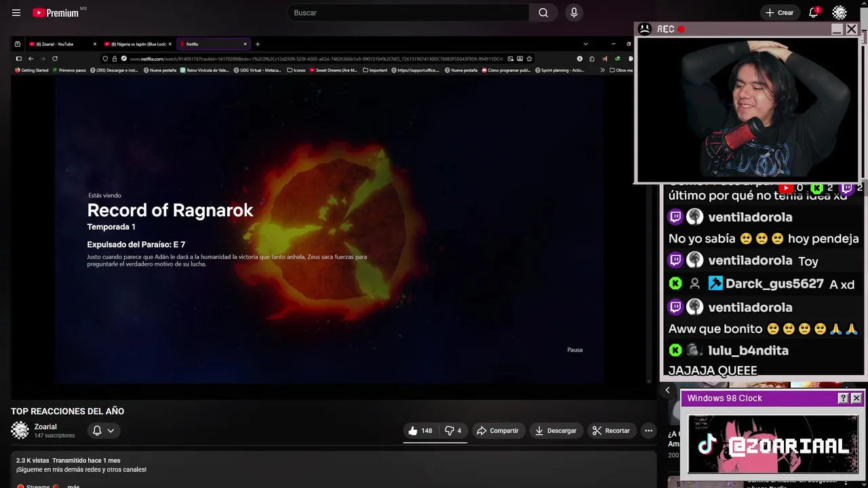The height and width of the screenshot is (488, 868).
Task: Open the Primeros pasos bookmark
Action: click(69, 70)
